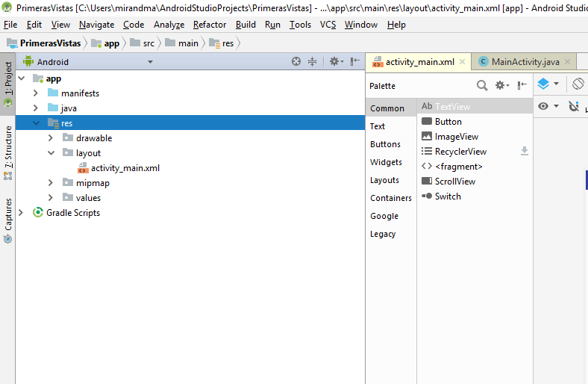Search the Palette with magnifier icon
This screenshot has height=384, width=588.
(482, 86)
